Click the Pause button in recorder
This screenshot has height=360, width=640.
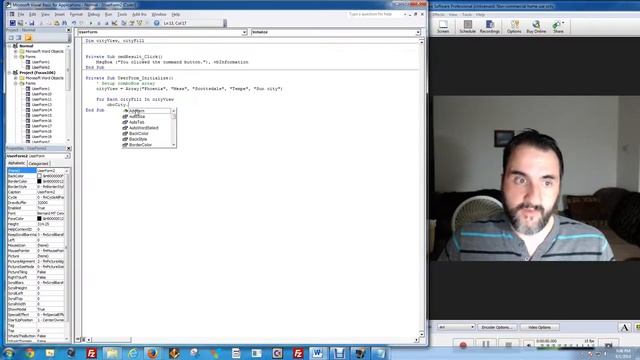tap(486, 345)
